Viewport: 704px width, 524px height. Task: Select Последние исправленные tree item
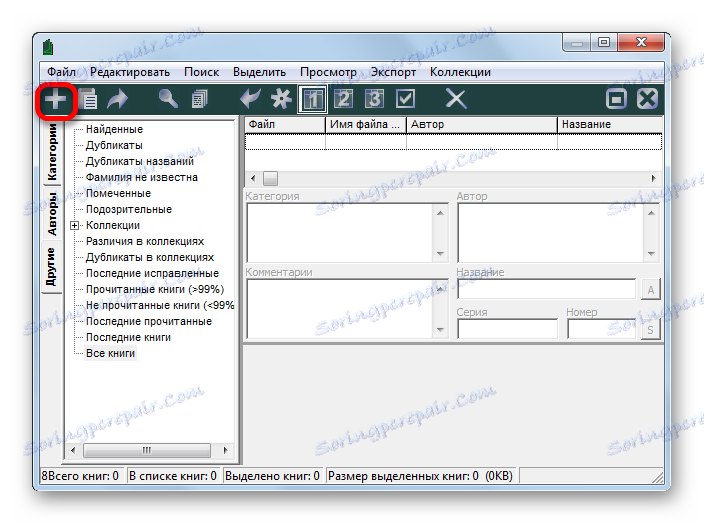pos(152,273)
